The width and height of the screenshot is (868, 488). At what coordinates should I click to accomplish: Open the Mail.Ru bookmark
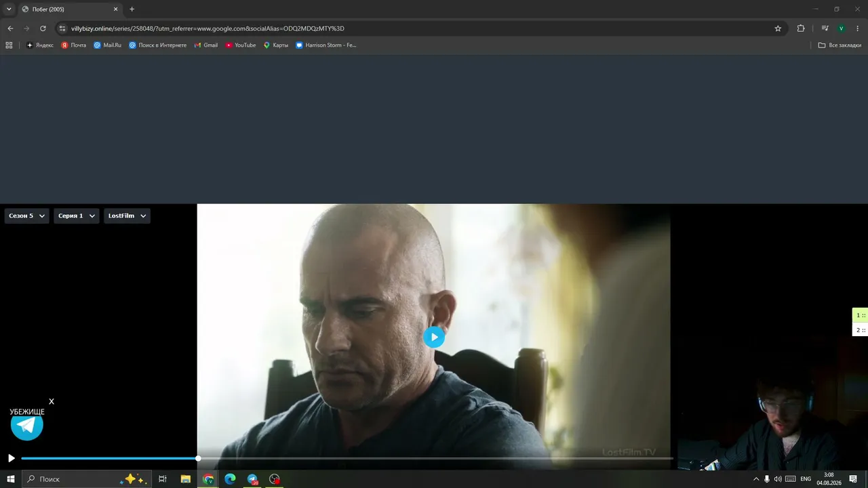click(108, 45)
